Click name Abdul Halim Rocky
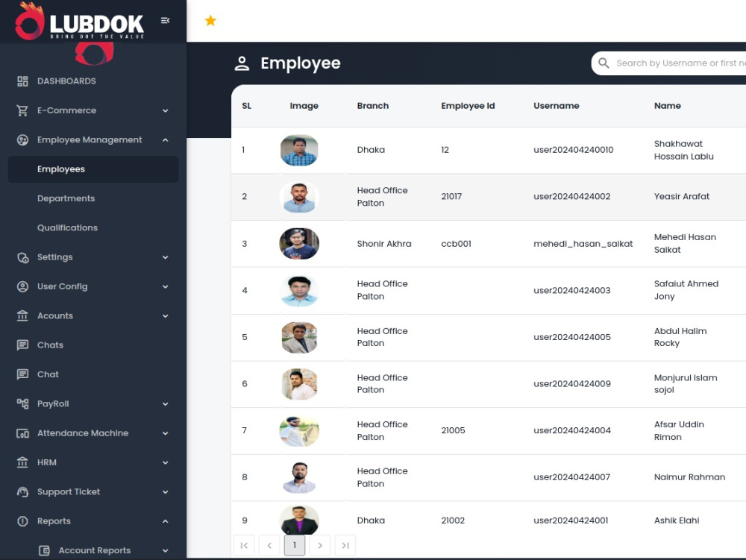746x560 pixels. (680, 337)
